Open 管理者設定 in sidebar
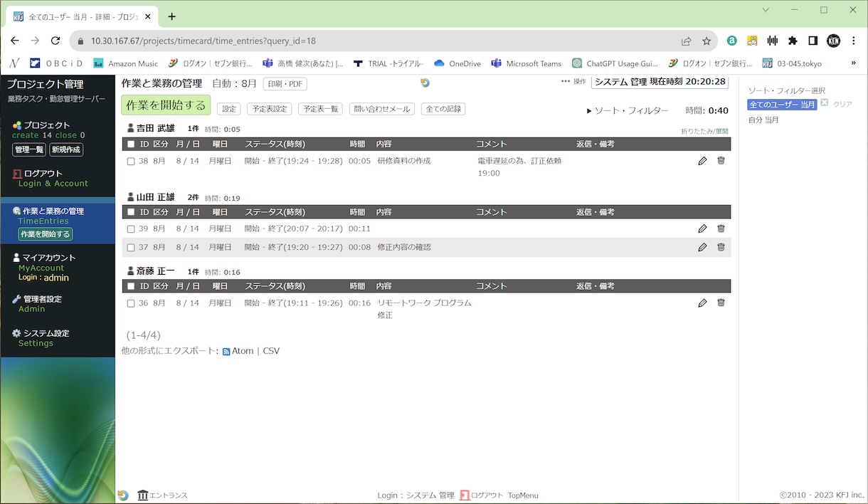The width and height of the screenshot is (868, 504). [43, 299]
